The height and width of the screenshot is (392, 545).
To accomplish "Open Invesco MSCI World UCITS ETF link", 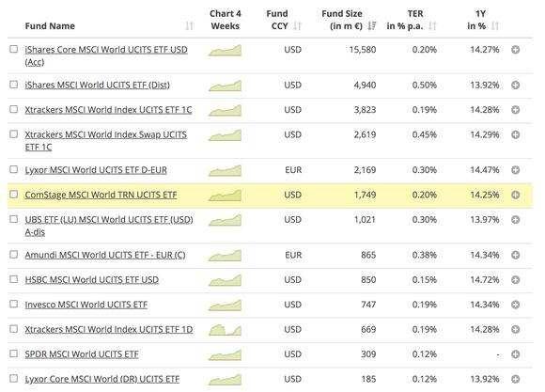I will coord(86,305).
